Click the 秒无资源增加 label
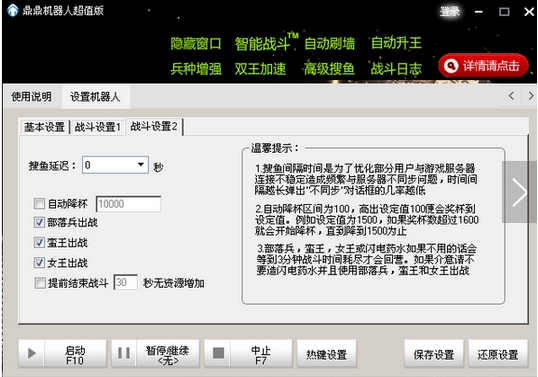This screenshot has height=377, width=538. click(x=174, y=283)
